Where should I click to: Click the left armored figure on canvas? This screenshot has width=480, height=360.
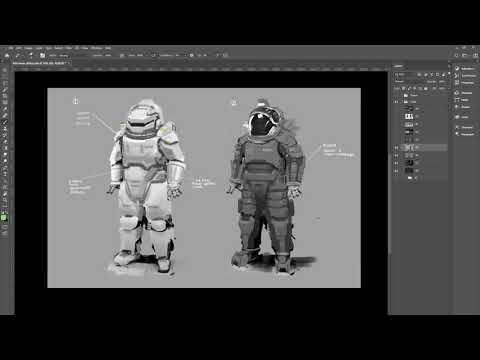point(146,187)
